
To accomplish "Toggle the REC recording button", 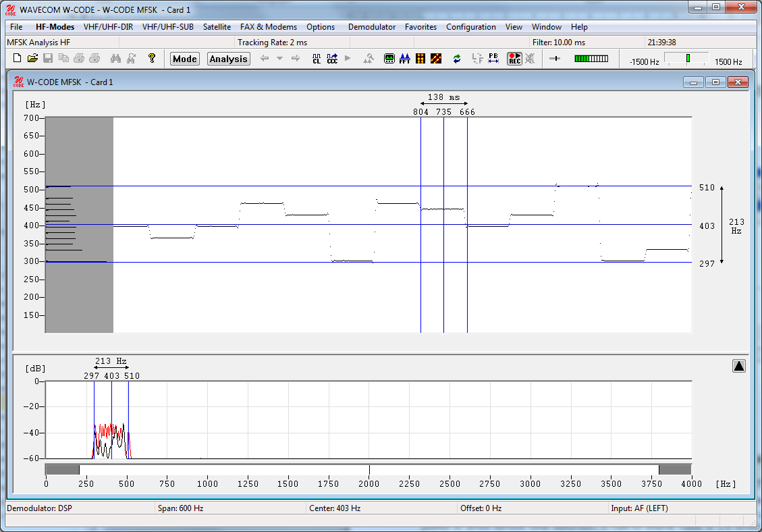I will pos(514,58).
